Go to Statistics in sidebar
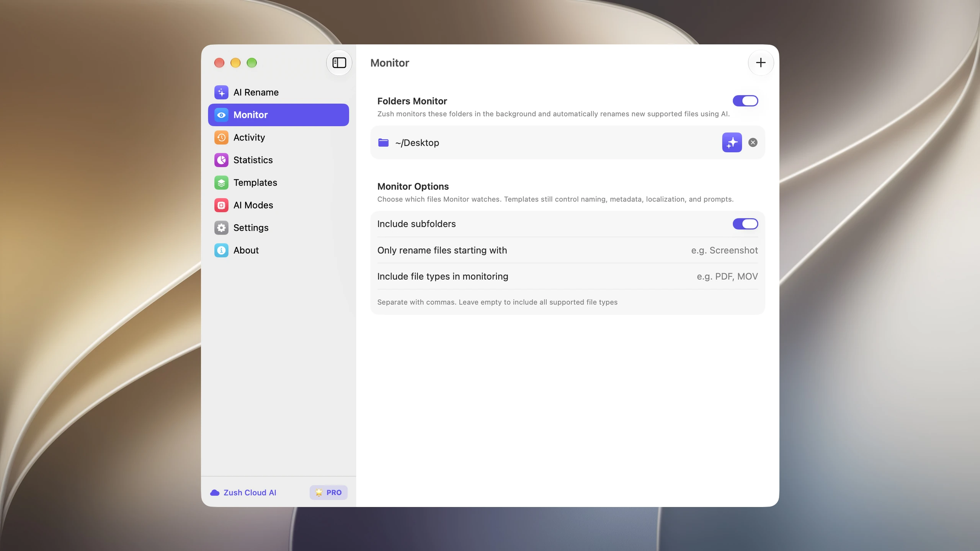980x551 pixels. pos(278,160)
